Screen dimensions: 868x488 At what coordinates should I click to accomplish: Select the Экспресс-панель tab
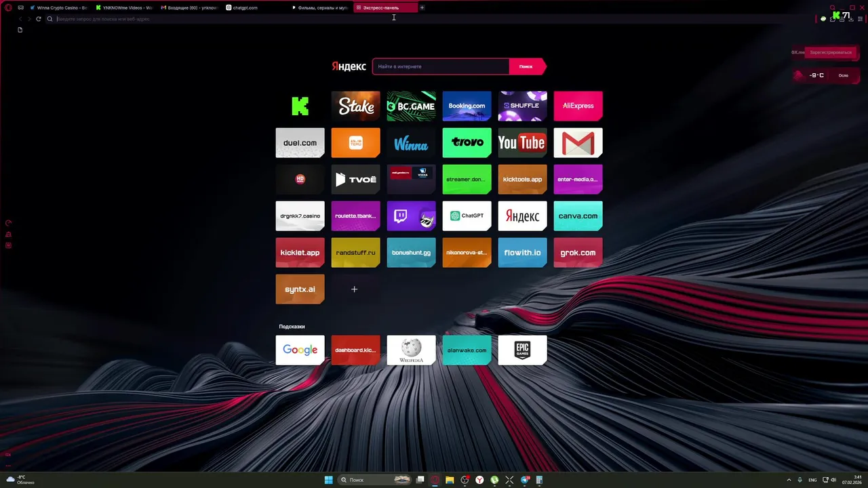pyautogui.click(x=385, y=7)
